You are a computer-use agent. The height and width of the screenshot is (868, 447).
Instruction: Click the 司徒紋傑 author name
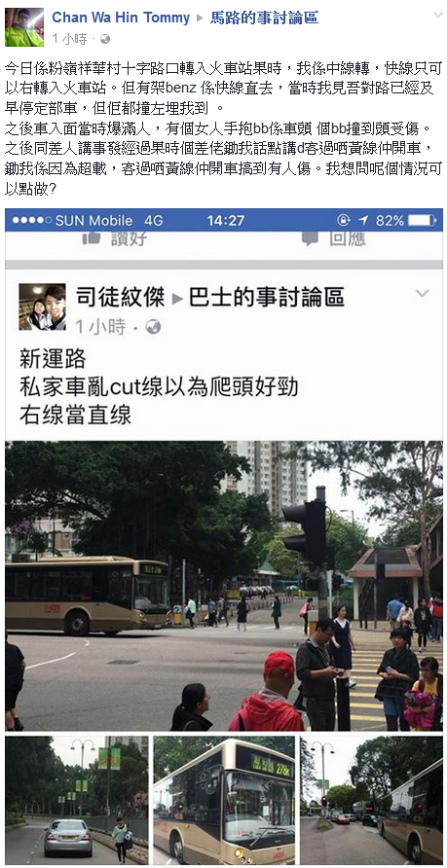click(120, 298)
